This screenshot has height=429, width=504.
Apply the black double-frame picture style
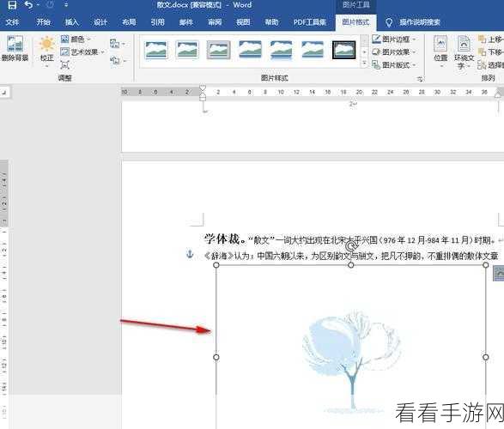344,50
